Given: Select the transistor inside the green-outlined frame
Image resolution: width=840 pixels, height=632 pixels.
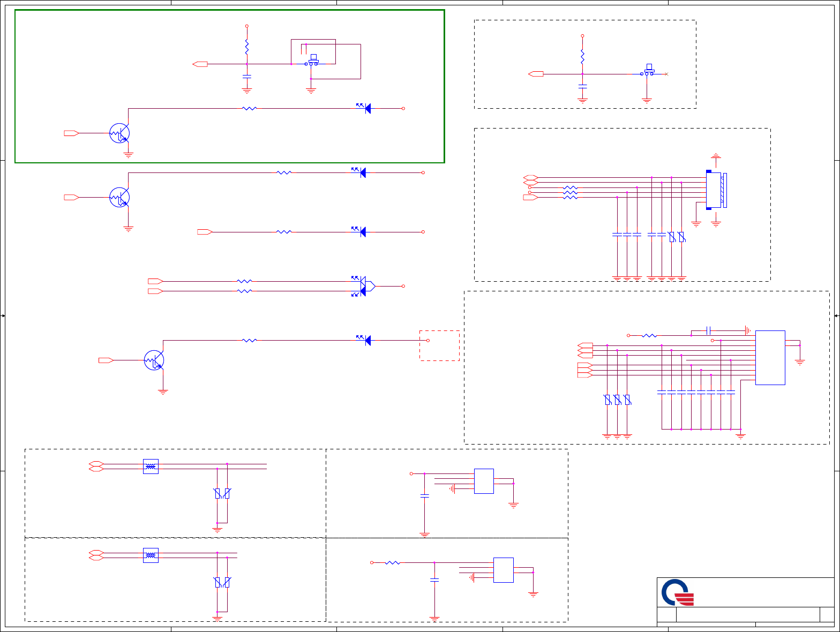Looking at the screenshot, I should pyautogui.click(x=119, y=133).
